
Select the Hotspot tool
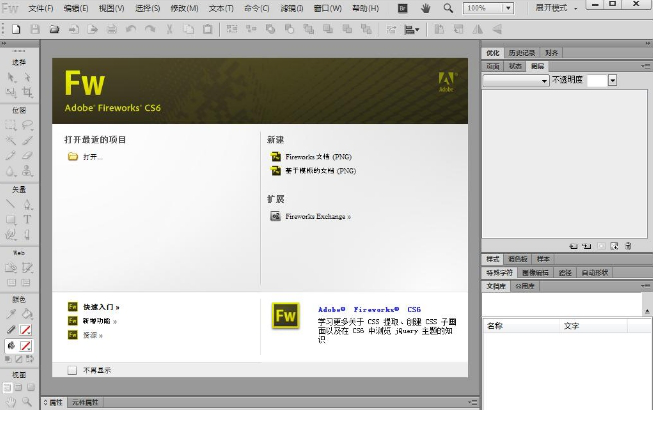pos(11,267)
